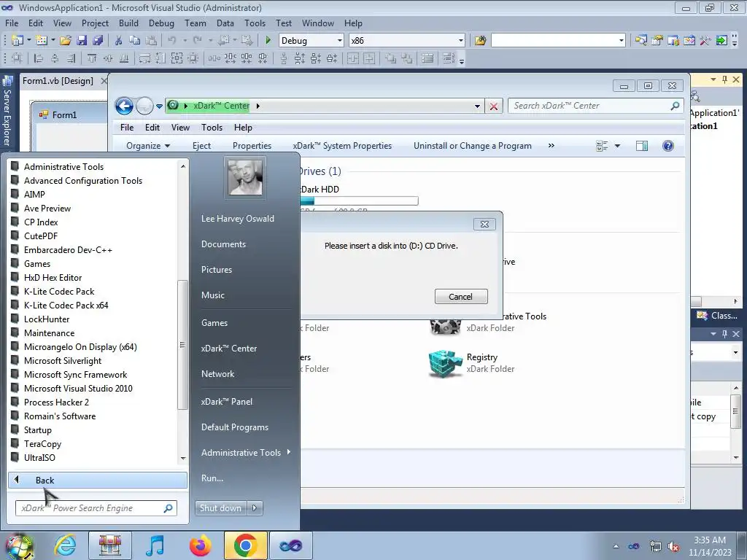The width and height of the screenshot is (747, 560).
Task: Click the Back button in Start menu
Action: pyautogui.click(x=97, y=480)
